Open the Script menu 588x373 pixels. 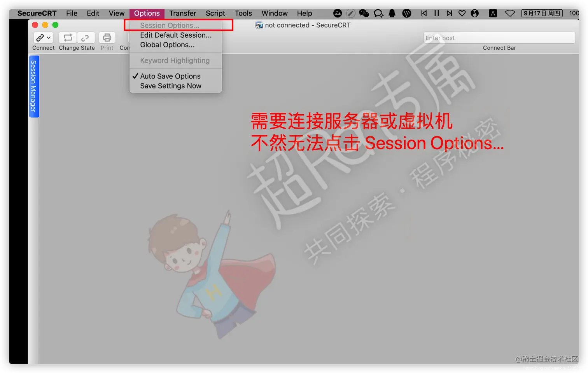click(215, 13)
